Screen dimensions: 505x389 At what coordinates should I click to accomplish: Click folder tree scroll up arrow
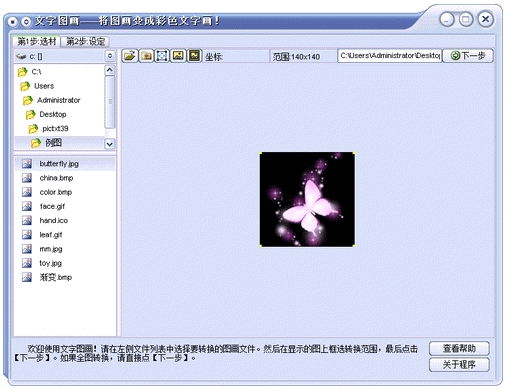(x=110, y=70)
